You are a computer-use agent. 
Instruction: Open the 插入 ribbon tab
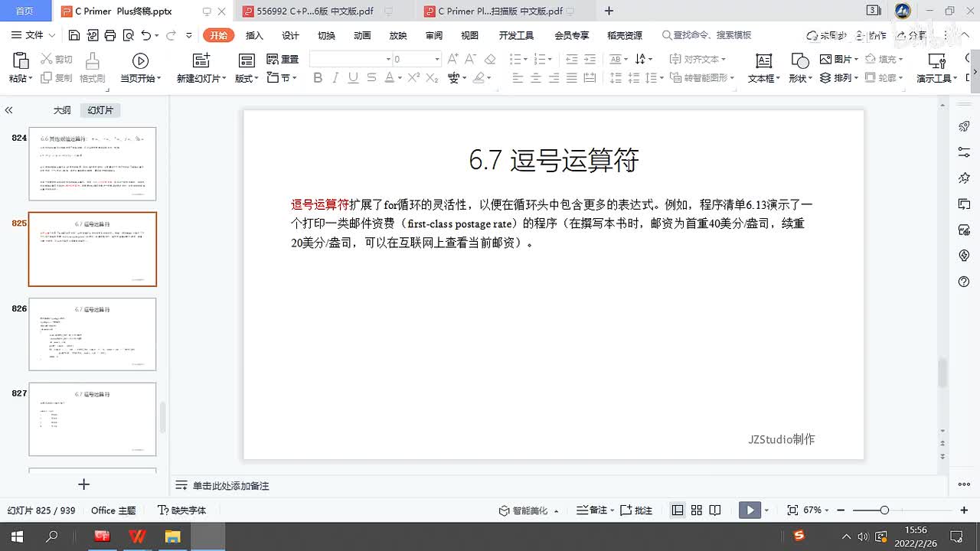(254, 35)
